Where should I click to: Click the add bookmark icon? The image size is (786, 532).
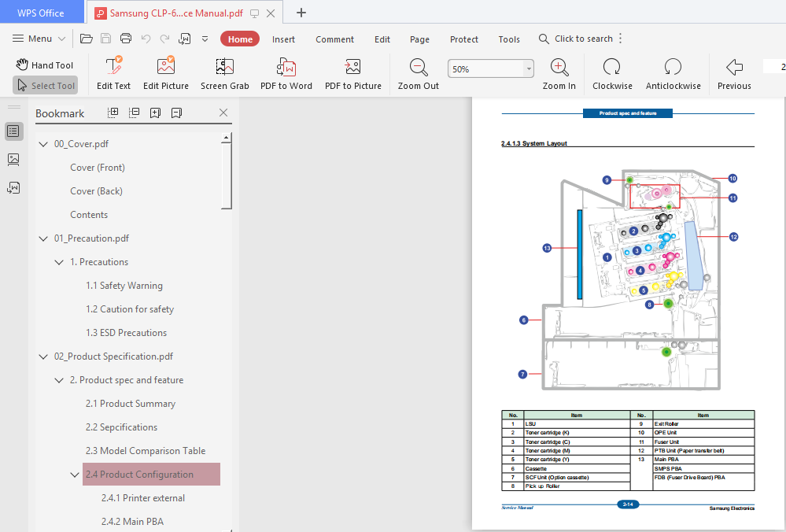(x=156, y=113)
